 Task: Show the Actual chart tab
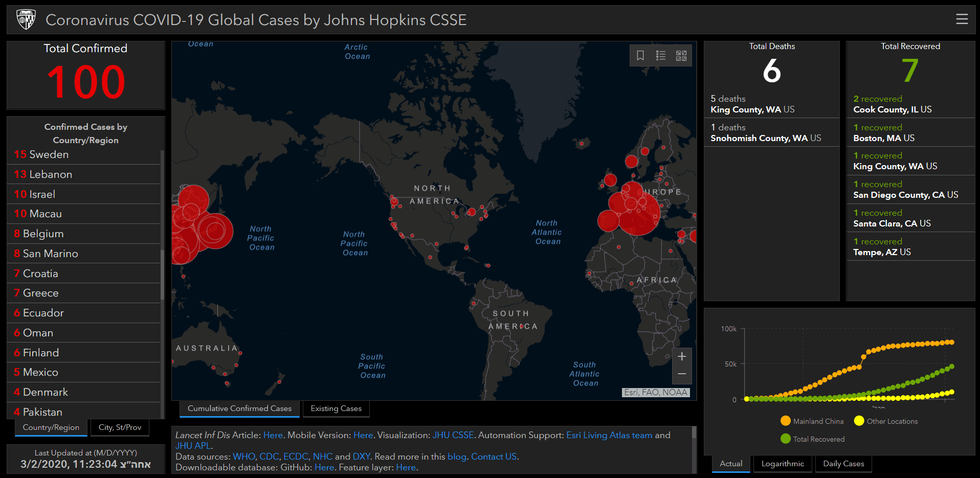pos(731,464)
